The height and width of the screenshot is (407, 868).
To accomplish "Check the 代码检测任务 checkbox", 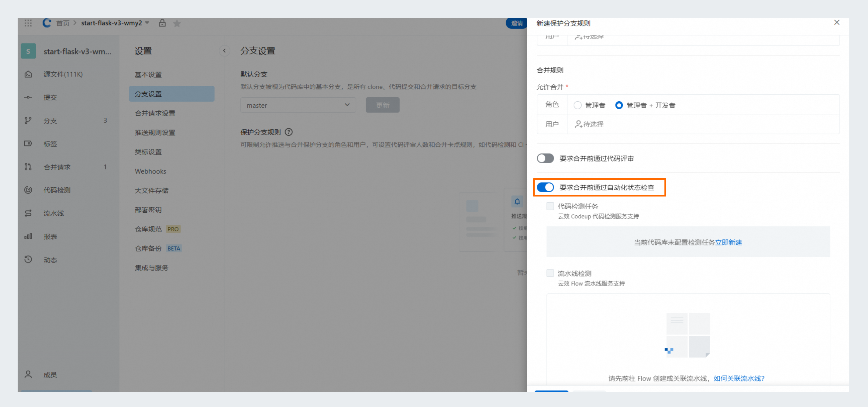I will pyautogui.click(x=550, y=206).
